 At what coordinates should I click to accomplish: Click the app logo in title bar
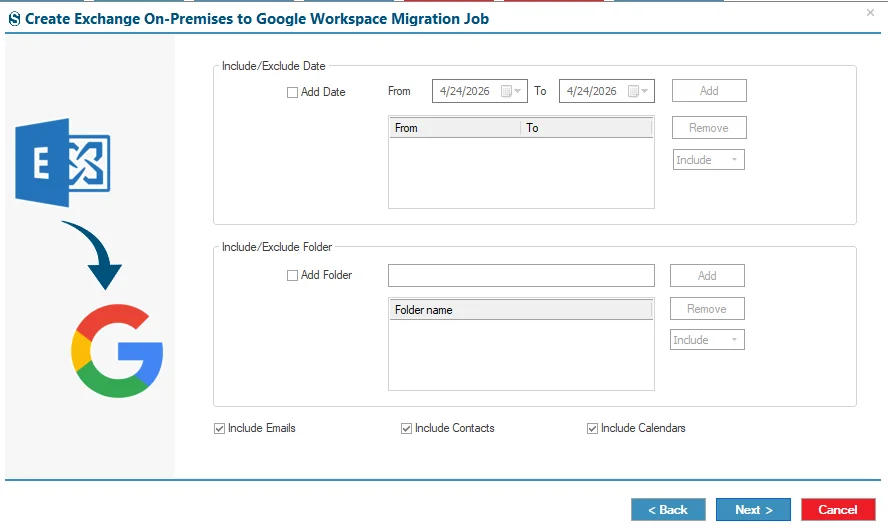coord(14,19)
